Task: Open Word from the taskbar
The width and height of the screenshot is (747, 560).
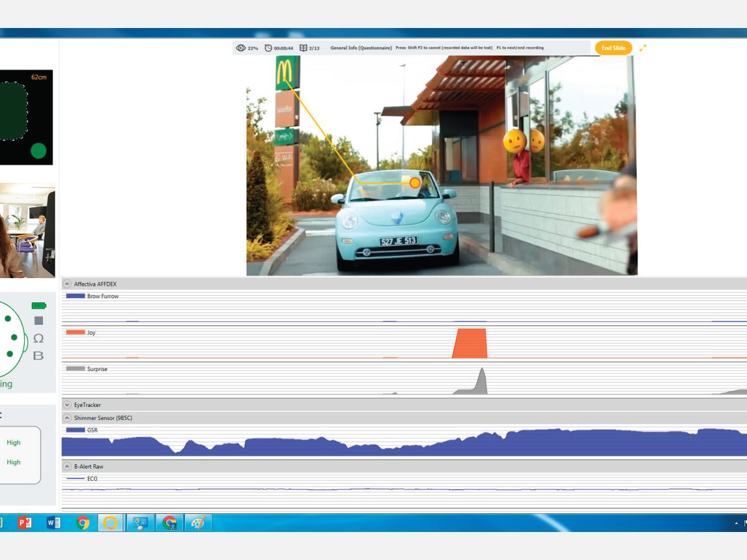Action: click(54, 523)
